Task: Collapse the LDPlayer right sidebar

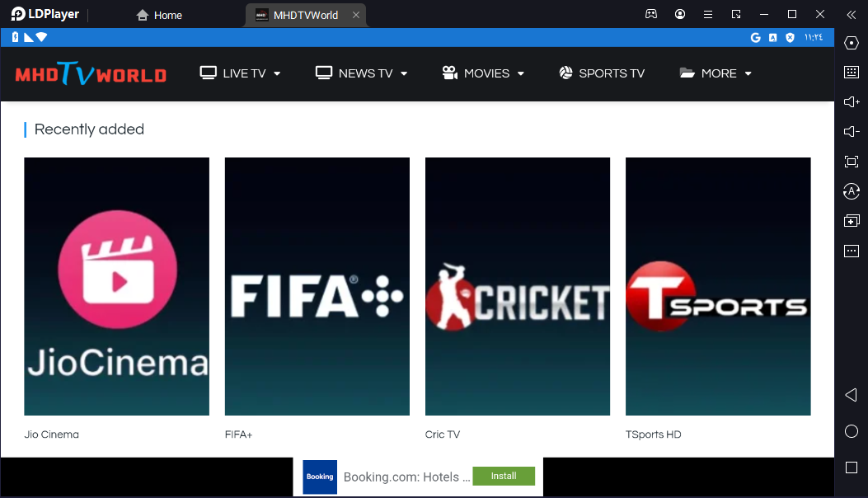Action: click(852, 14)
